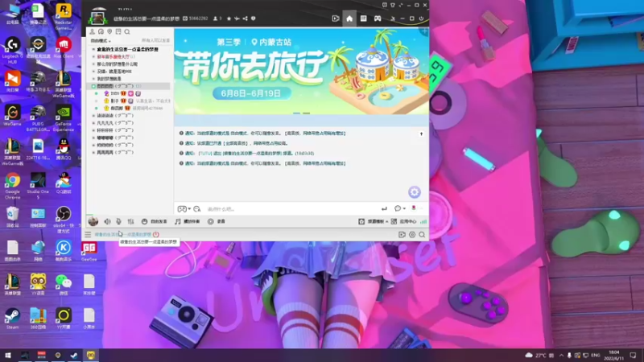Select user TUTU in channel list
The image size is (644, 362).
click(114, 93)
